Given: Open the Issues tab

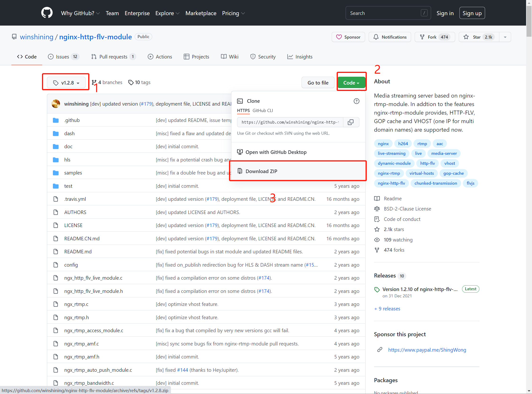Looking at the screenshot, I should 64,57.
